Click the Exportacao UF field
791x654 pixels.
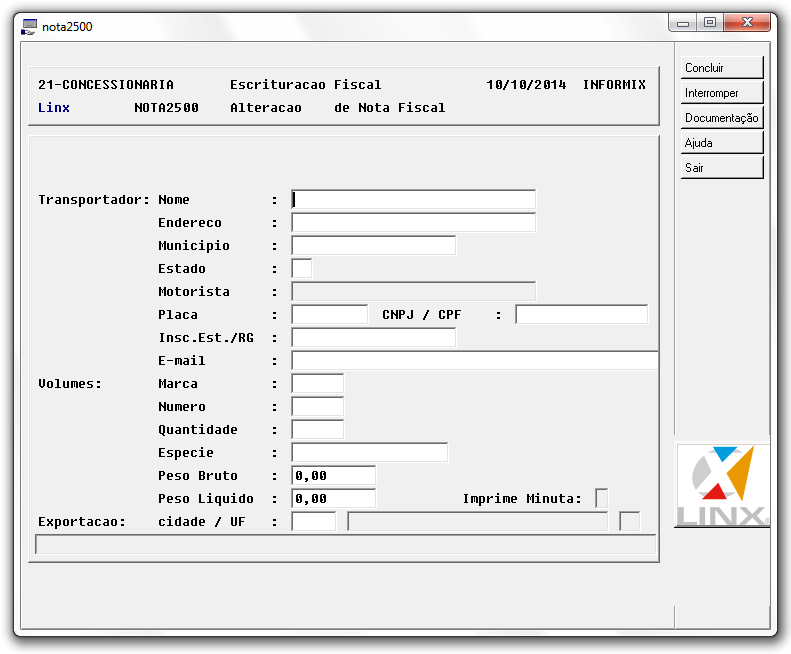629,521
